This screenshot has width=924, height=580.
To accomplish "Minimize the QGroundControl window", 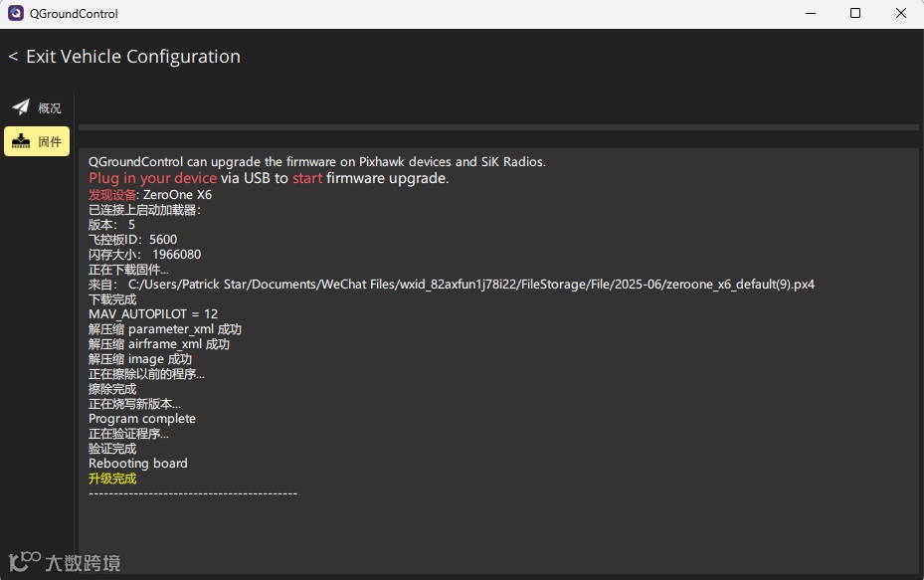I will pyautogui.click(x=810, y=14).
